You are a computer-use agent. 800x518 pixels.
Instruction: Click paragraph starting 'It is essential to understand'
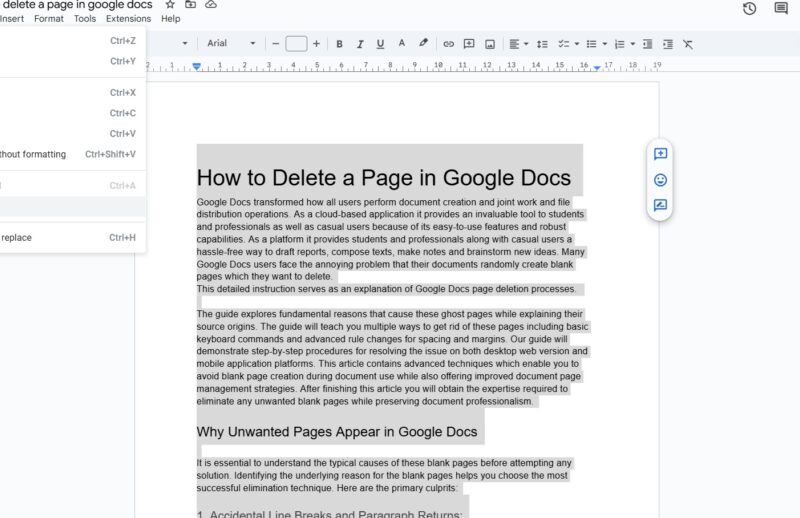tap(384, 475)
